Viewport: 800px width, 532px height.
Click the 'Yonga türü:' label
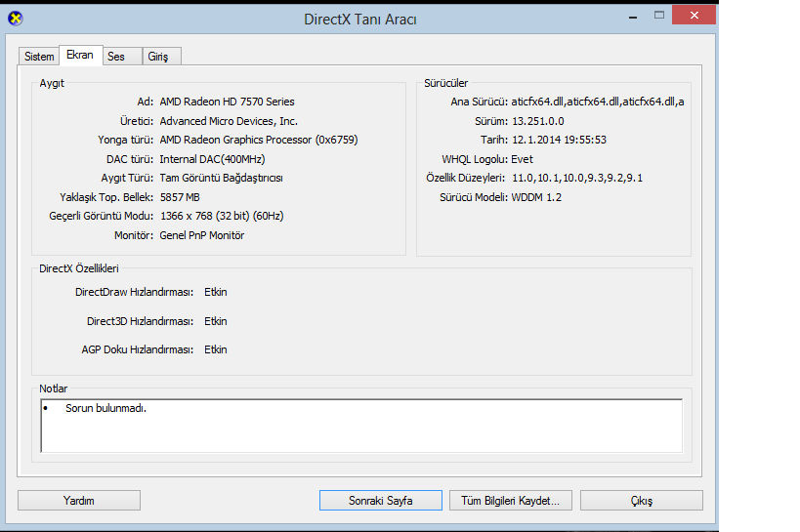(x=125, y=140)
